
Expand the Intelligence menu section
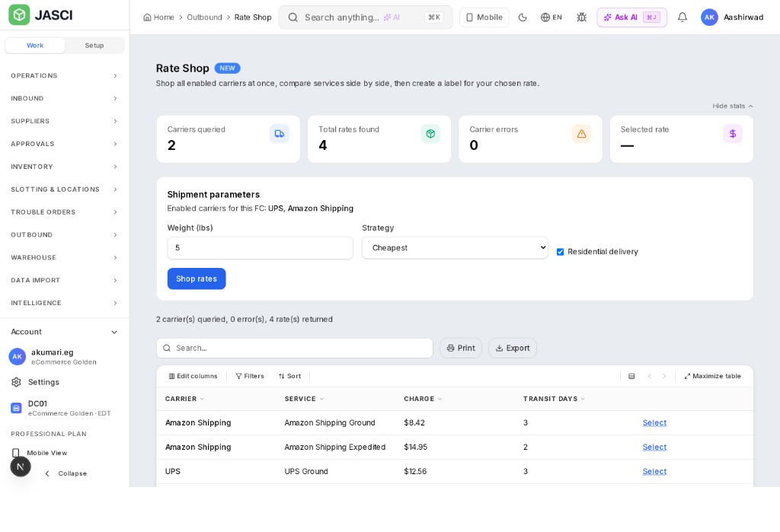pyautogui.click(x=65, y=303)
